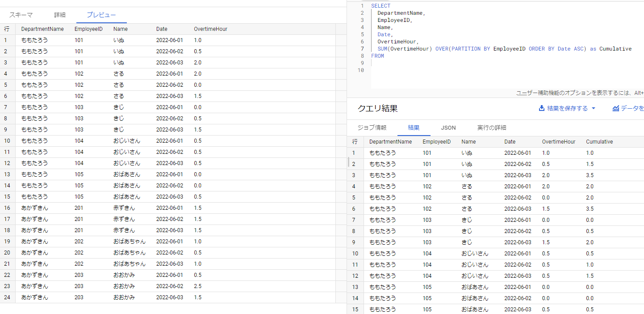Click date 2022-06-01 in results row 7
Screen dimensions: 644x314
coord(518,220)
